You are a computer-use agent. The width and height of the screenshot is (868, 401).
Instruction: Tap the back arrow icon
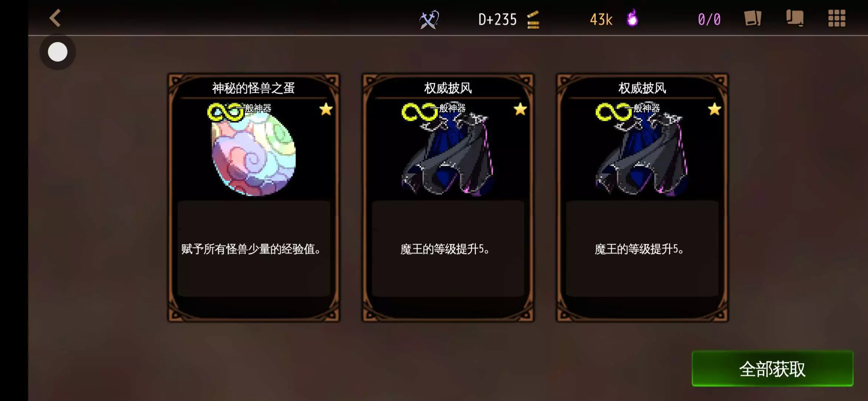55,18
